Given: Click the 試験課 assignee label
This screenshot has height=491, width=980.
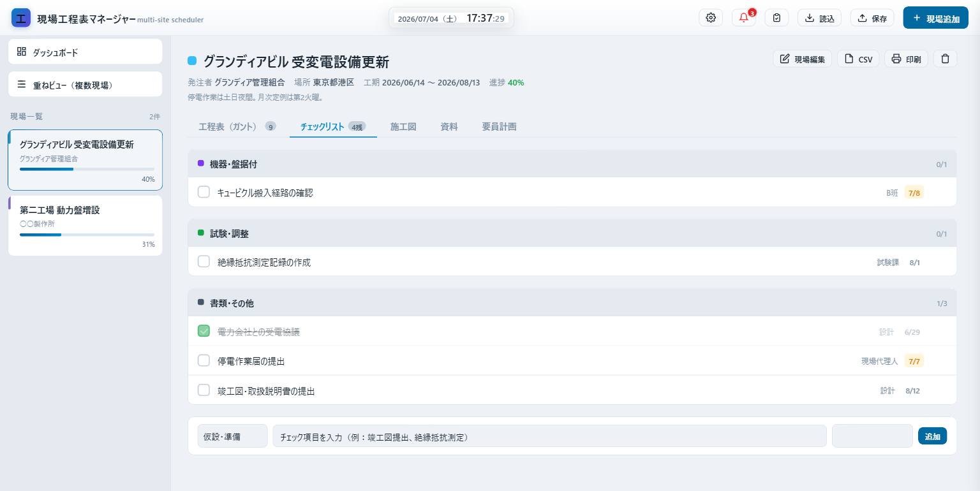Looking at the screenshot, I should [x=887, y=262].
